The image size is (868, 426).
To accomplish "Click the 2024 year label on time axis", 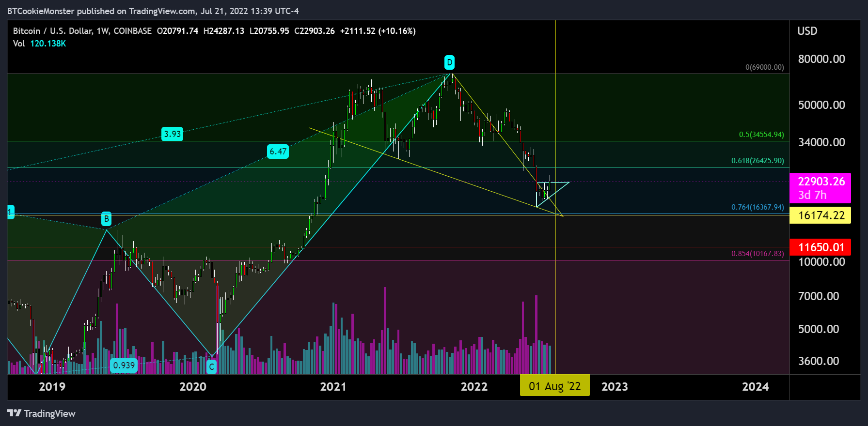I will click(x=755, y=386).
